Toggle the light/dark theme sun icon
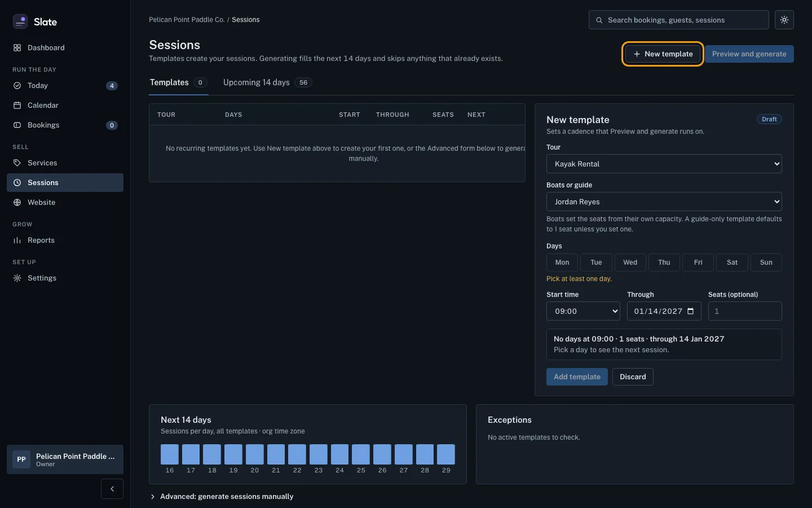 [784, 20]
